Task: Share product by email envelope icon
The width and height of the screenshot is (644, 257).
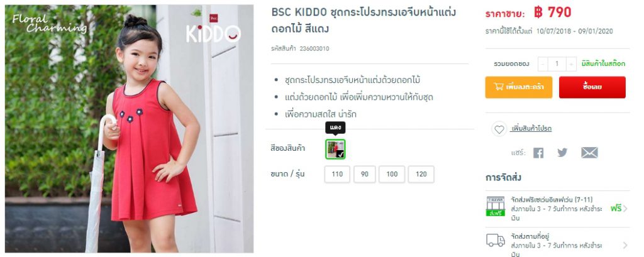Action: (589, 153)
